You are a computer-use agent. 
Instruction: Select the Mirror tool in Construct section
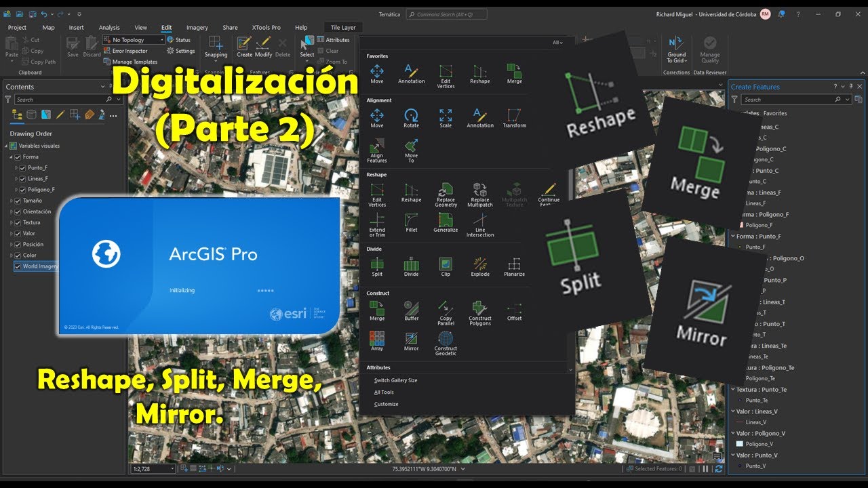tap(411, 341)
